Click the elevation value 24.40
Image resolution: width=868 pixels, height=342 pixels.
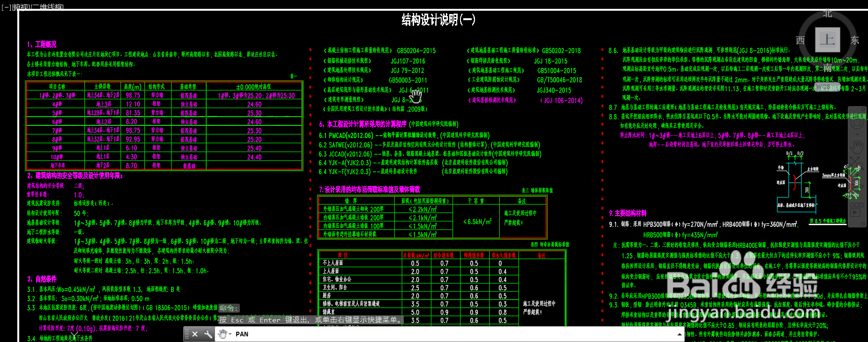pyautogui.click(x=254, y=157)
